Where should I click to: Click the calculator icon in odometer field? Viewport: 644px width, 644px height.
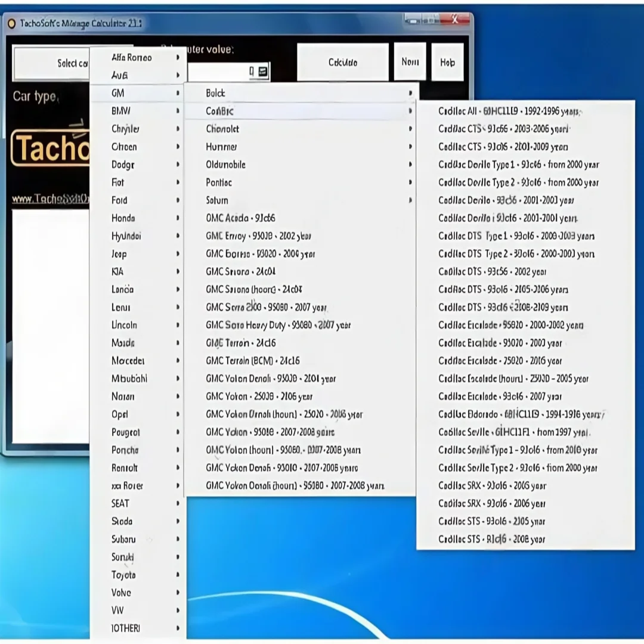[x=263, y=72]
